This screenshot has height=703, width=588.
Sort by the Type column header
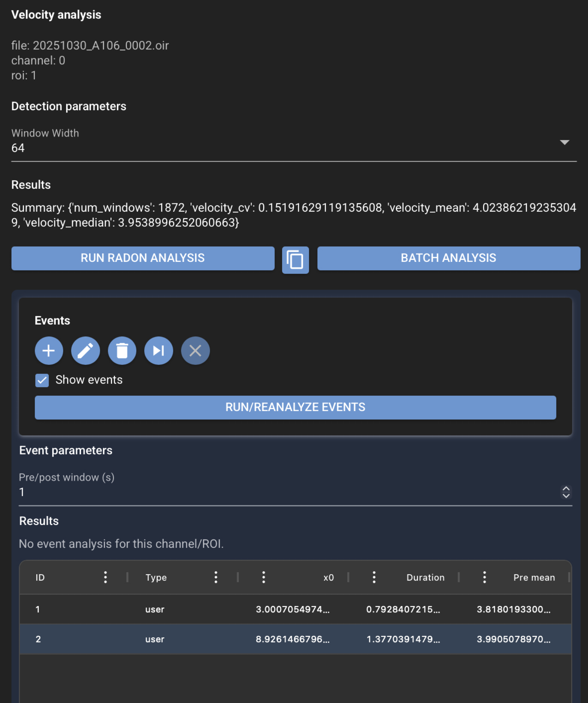156,577
